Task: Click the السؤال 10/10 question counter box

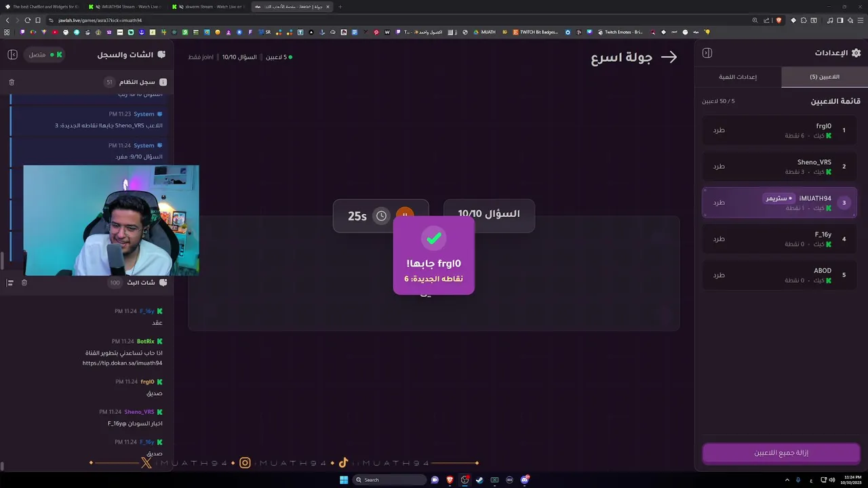Action: tap(489, 214)
